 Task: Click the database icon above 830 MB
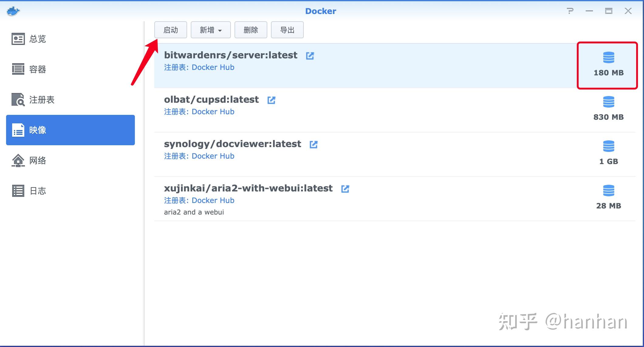coord(608,101)
